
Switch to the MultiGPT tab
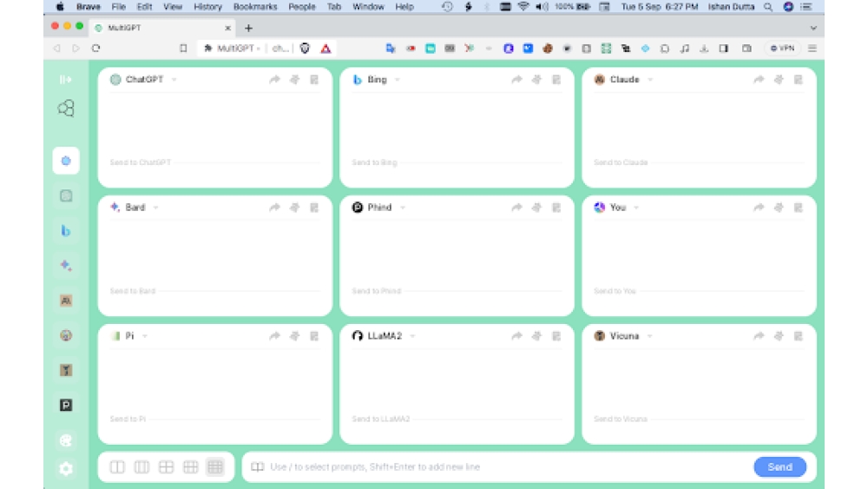pyautogui.click(x=163, y=28)
